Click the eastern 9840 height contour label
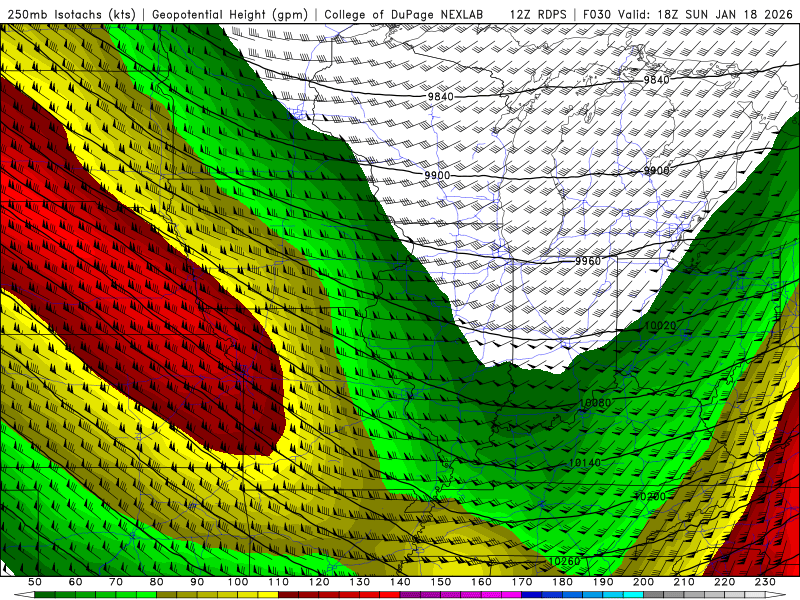800x600 pixels. point(656,80)
